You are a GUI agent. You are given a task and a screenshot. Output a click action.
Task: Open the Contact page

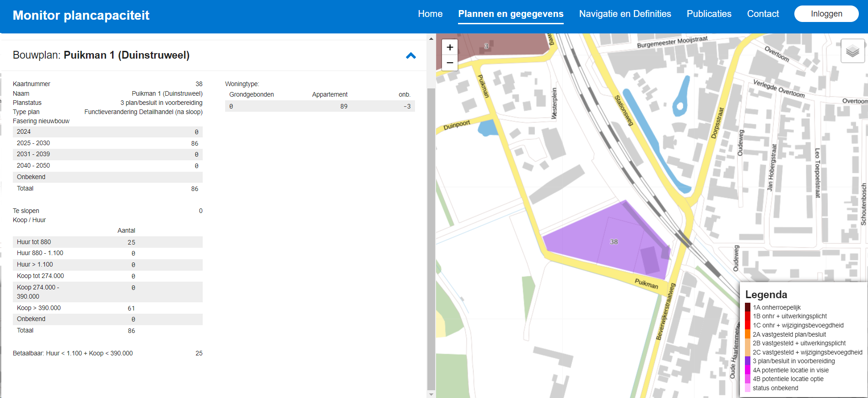[x=763, y=14]
